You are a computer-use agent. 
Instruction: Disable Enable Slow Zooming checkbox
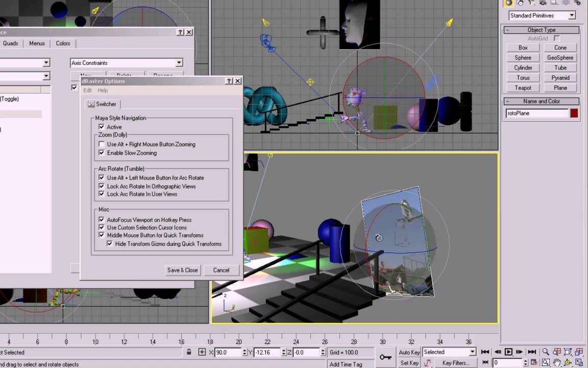pos(101,153)
